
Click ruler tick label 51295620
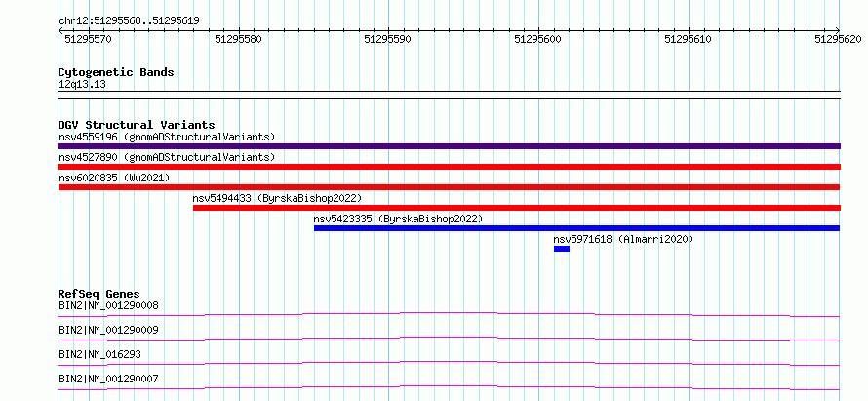click(x=838, y=39)
